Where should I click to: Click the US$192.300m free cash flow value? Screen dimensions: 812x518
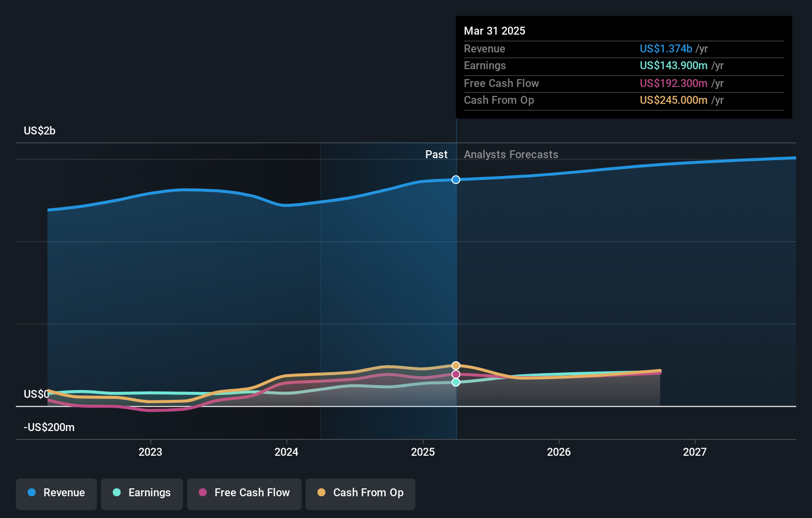point(674,83)
